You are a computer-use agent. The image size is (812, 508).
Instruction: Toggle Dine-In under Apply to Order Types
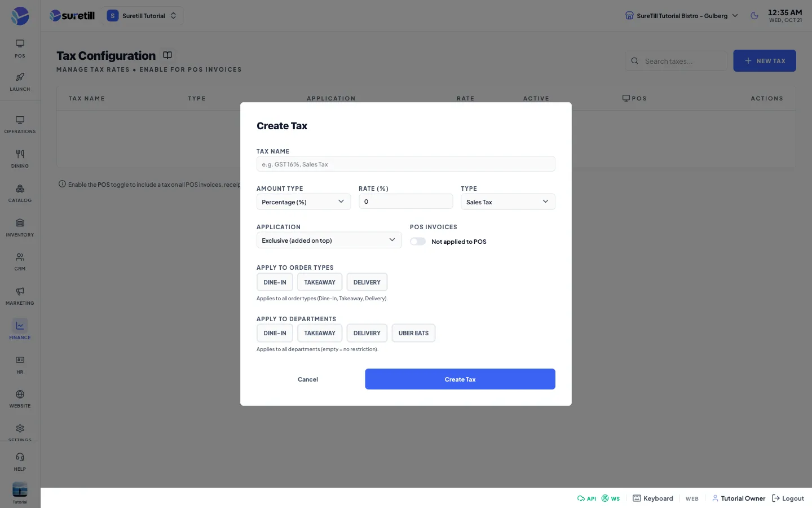275,282
